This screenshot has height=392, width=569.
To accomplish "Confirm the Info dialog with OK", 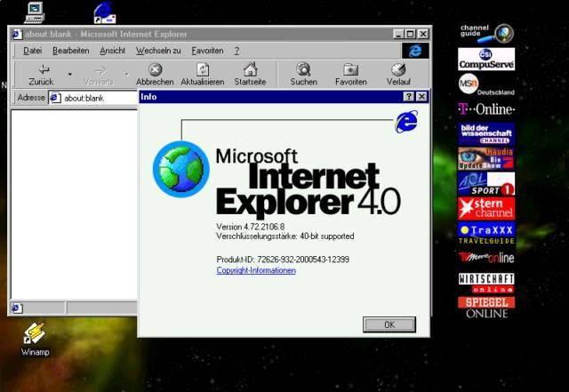I will point(389,324).
